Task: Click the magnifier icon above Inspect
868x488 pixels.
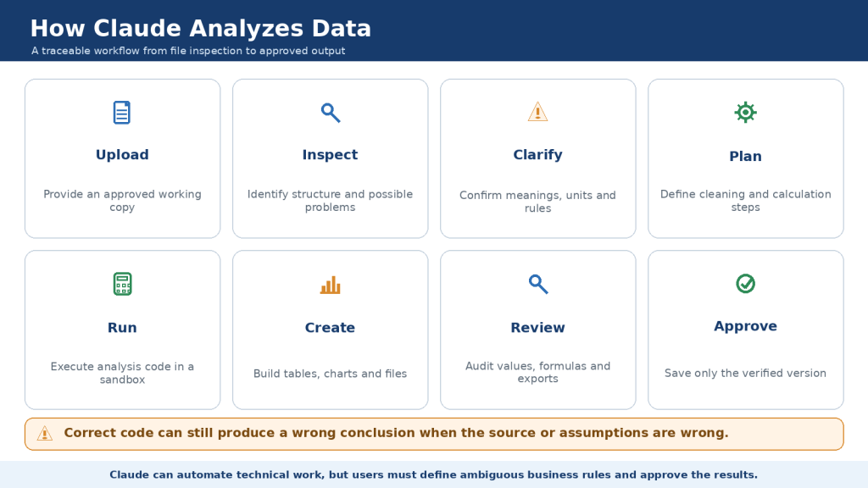Action: pos(330,113)
